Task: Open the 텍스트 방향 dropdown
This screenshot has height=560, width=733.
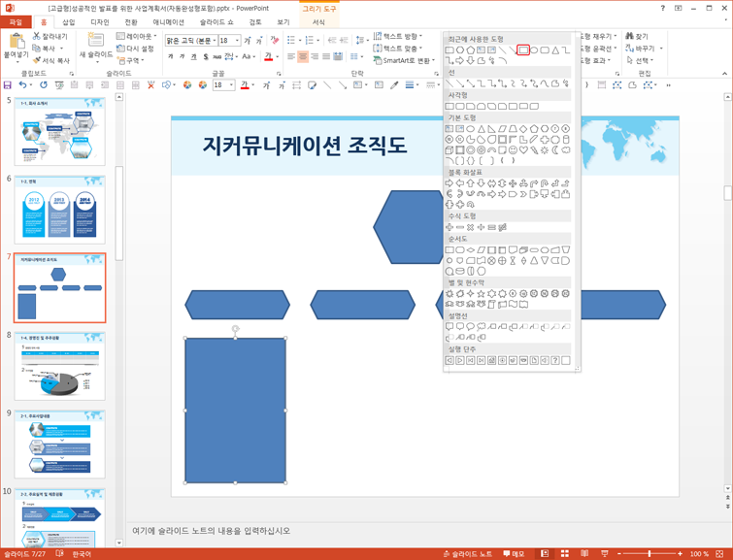Action: 398,36
